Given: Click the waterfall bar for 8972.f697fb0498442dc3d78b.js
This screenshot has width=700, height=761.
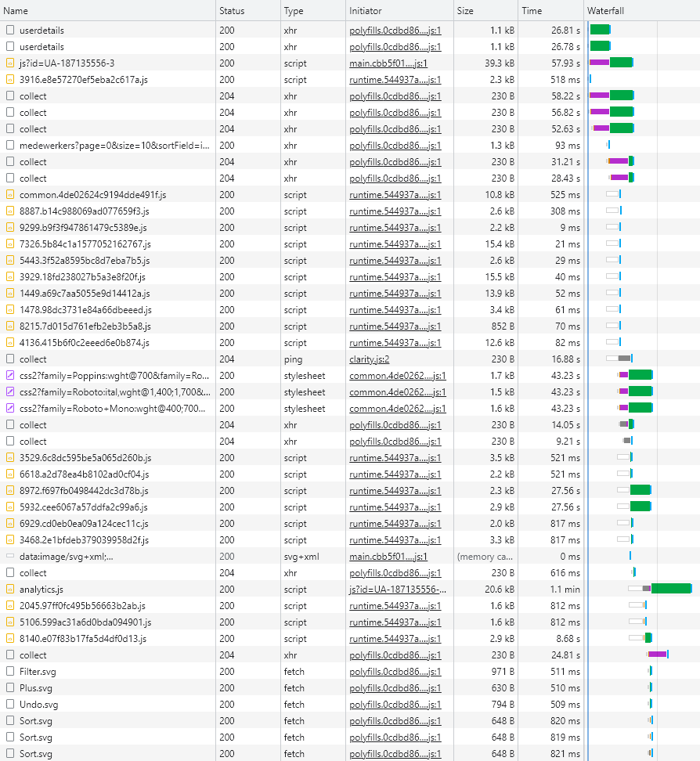Looking at the screenshot, I should [634, 490].
